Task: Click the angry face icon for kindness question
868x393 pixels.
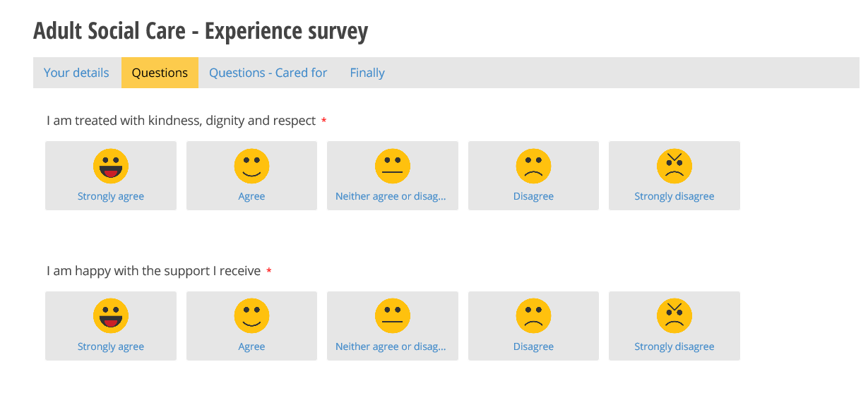Action: [674, 167]
